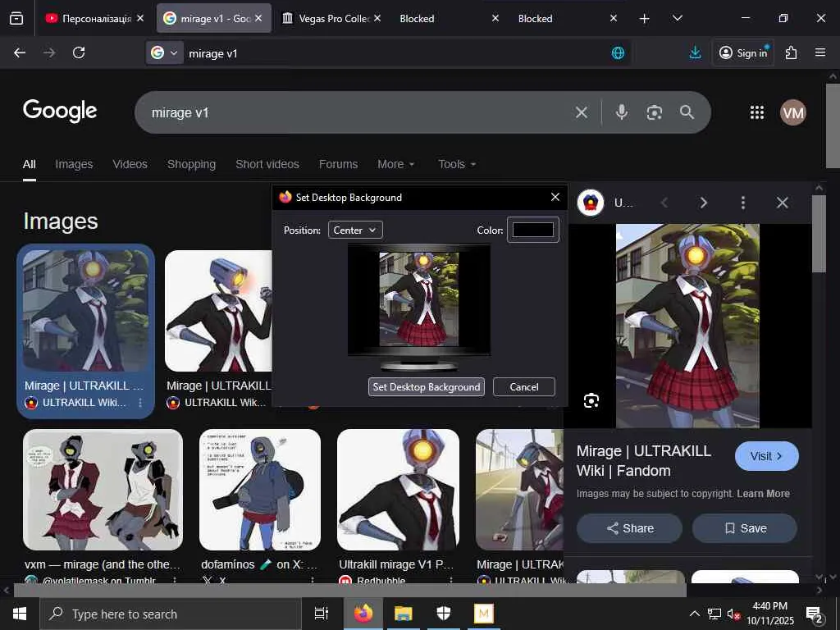
Task: Click the browser back arrow
Action: 20,52
